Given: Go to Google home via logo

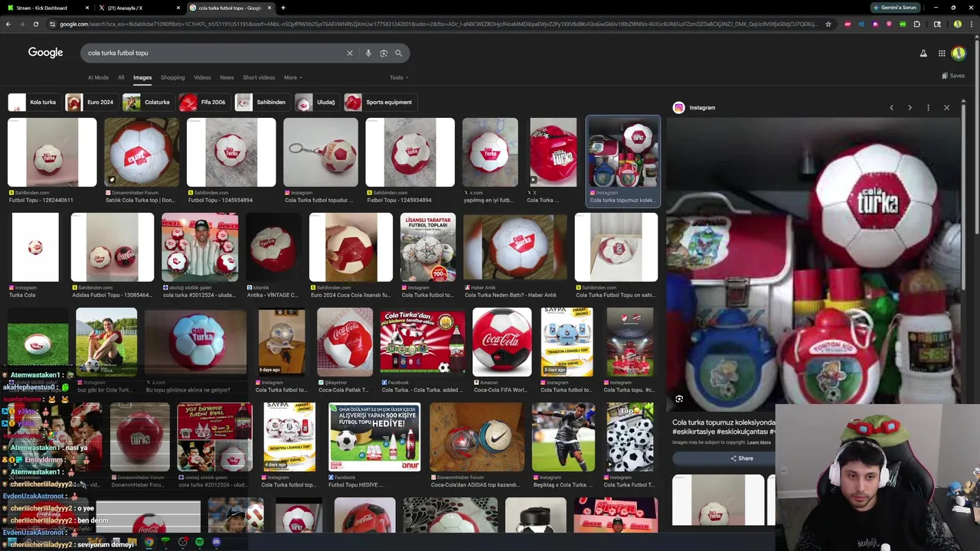Looking at the screenshot, I should tap(45, 52).
